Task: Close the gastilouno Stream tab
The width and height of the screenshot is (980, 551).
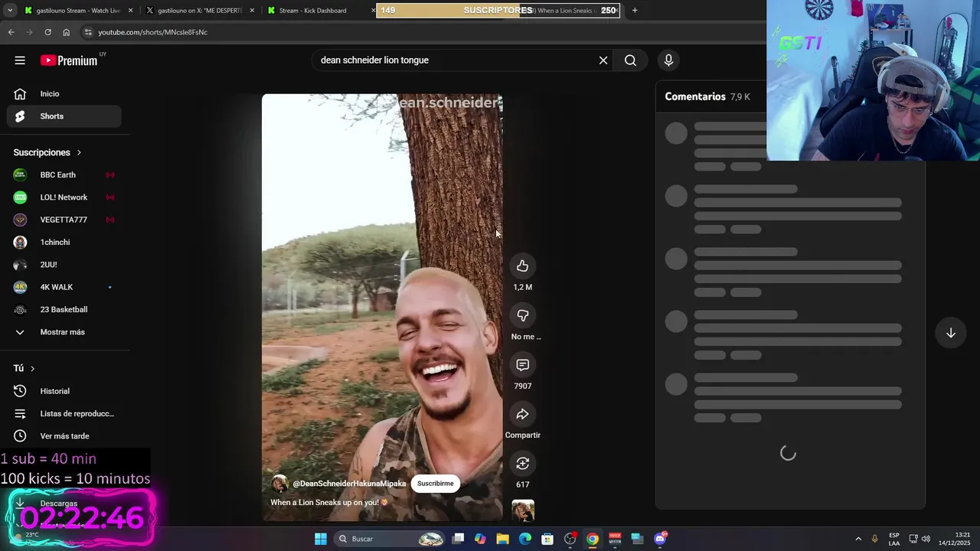Action: tap(131, 11)
